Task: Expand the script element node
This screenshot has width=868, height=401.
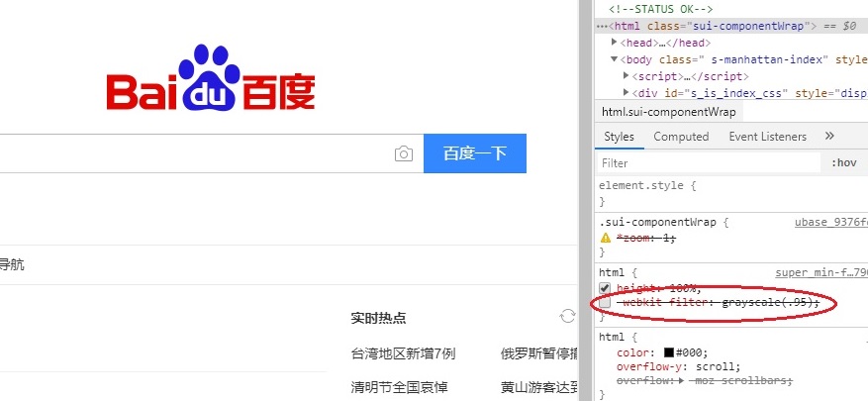Action: point(627,75)
